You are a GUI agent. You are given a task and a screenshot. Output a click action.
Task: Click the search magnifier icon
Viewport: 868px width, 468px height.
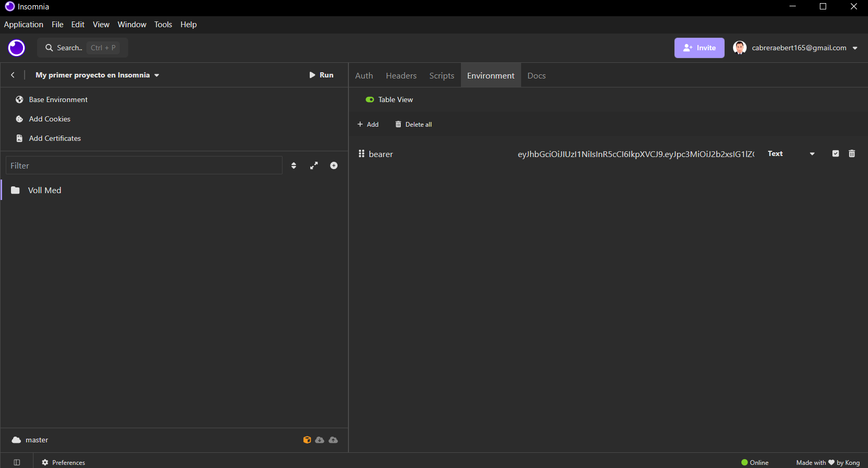click(x=49, y=48)
